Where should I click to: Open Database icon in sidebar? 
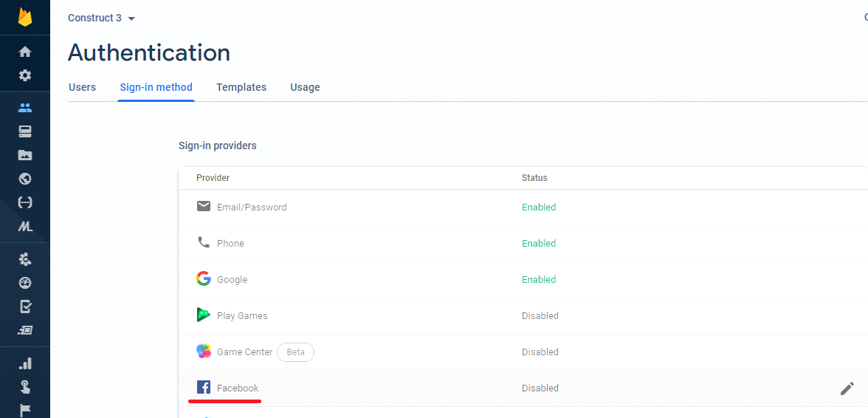(x=25, y=131)
